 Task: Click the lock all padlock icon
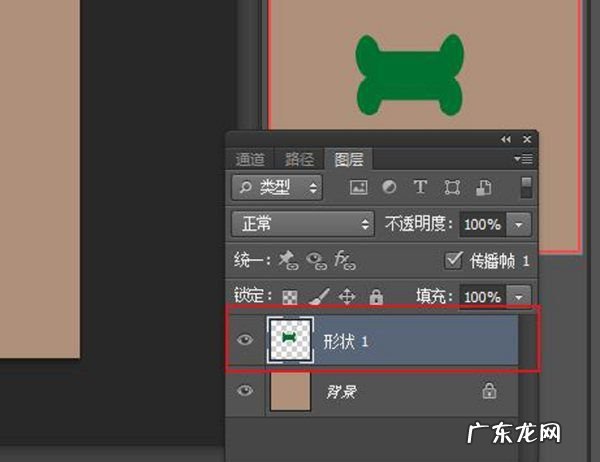pos(376,297)
